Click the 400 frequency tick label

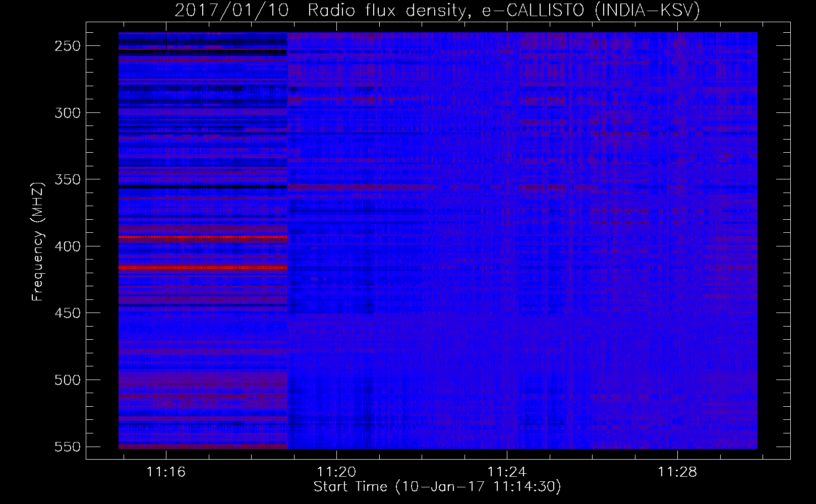pos(67,246)
